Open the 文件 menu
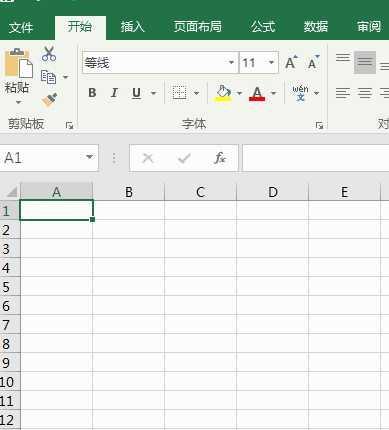 (x=21, y=27)
